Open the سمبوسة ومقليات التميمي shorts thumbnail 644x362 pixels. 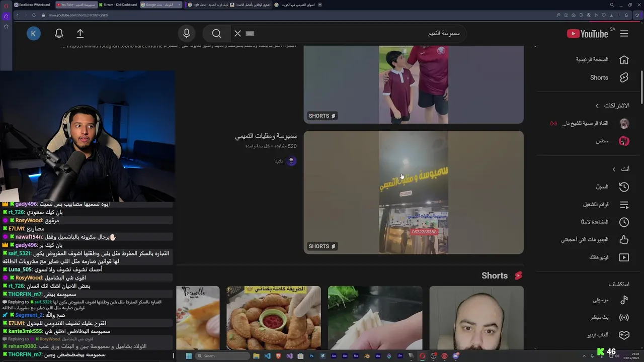tap(414, 193)
